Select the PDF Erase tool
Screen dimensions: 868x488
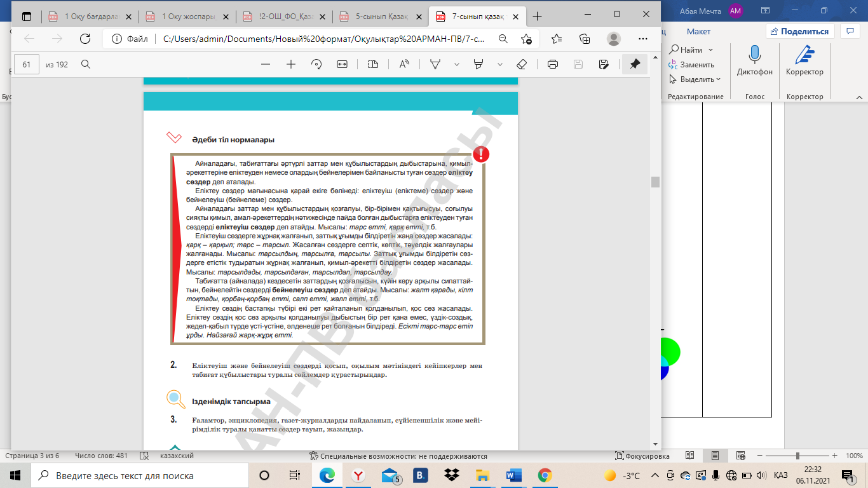point(522,64)
